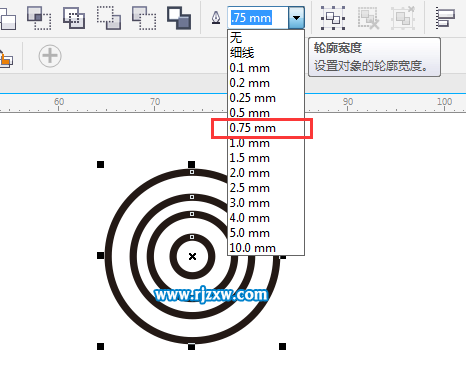Click the outline pen icon beside width box
Viewport: 466px width, 376px height.
[216, 18]
